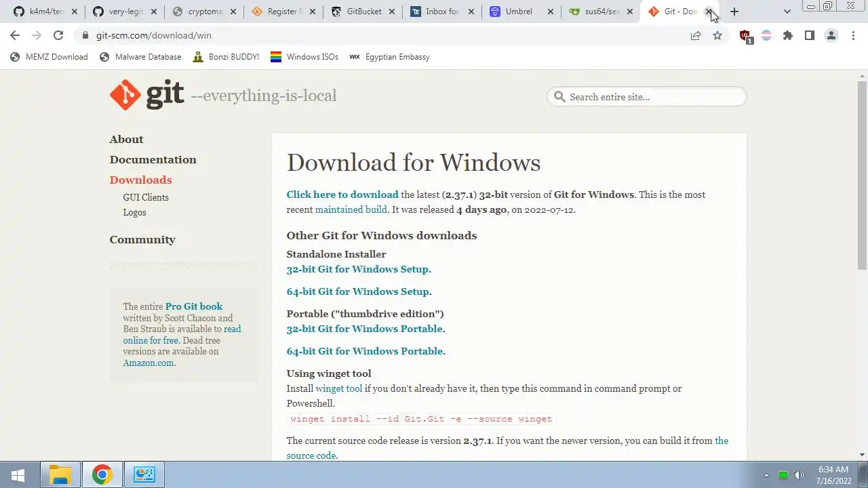The image size is (868, 488).
Task: Show hidden system tray icons
Action: (x=767, y=475)
